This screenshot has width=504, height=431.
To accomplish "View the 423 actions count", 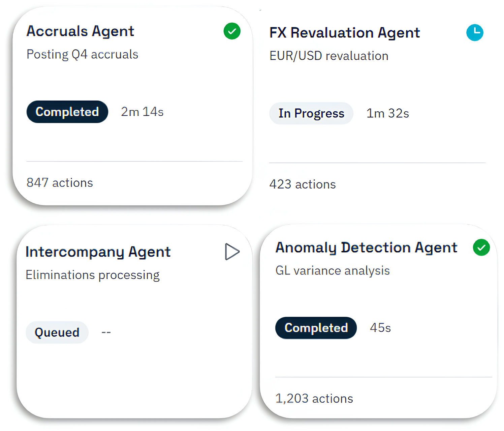I will [303, 184].
